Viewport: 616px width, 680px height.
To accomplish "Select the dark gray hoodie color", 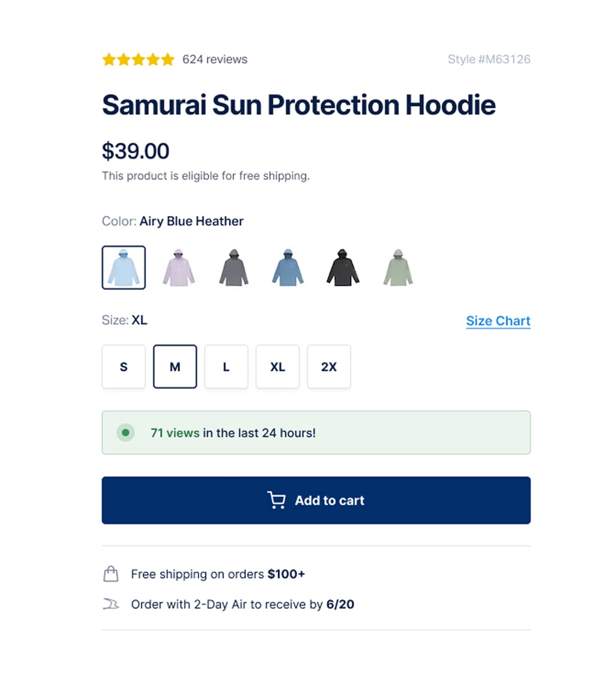I will pyautogui.click(x=233, y=268).
